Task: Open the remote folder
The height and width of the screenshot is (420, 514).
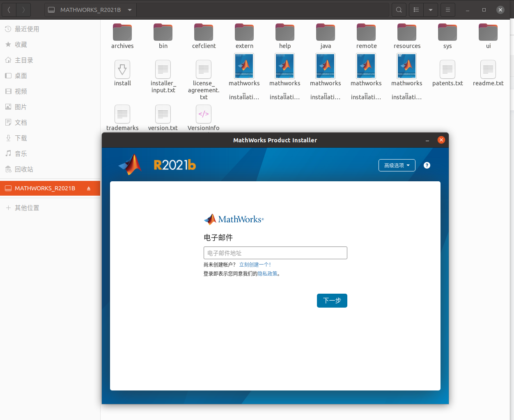Action: click(x=366, y=36)
